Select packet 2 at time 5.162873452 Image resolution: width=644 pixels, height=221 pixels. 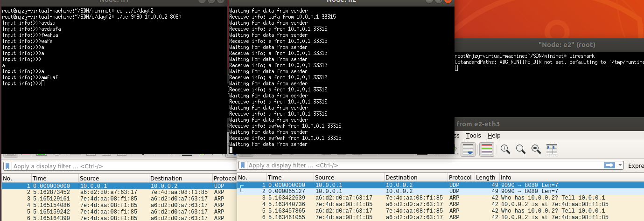point(119,192)
